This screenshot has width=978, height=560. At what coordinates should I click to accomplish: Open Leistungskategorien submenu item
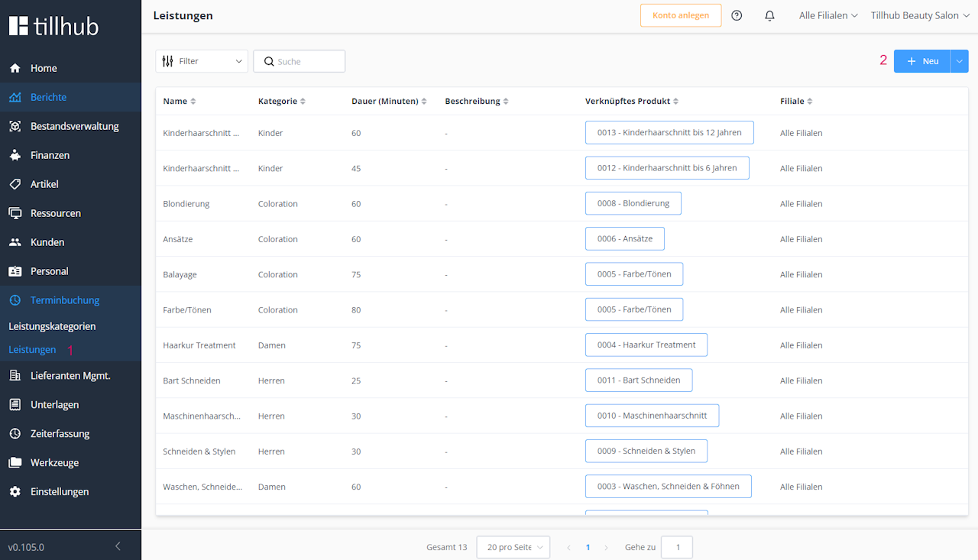click(52, 326)
